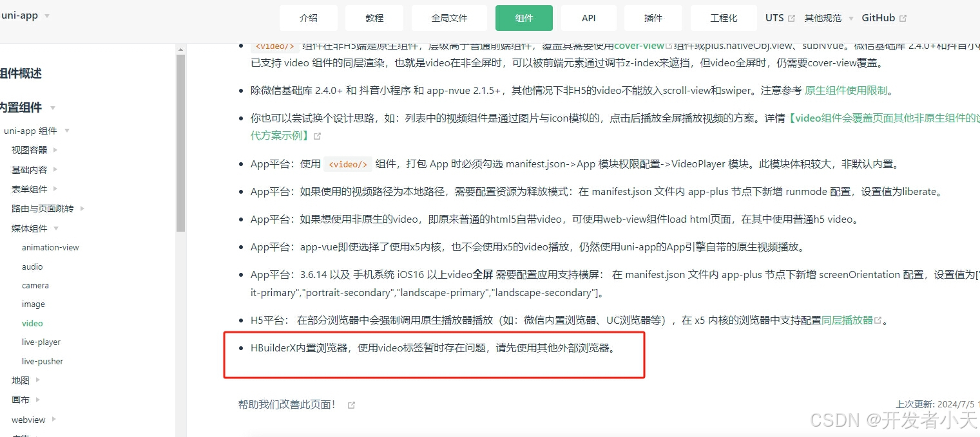Click the uni-app site title
The height and width of the screenshot is (437, 980).
click(x=19, y=15)
